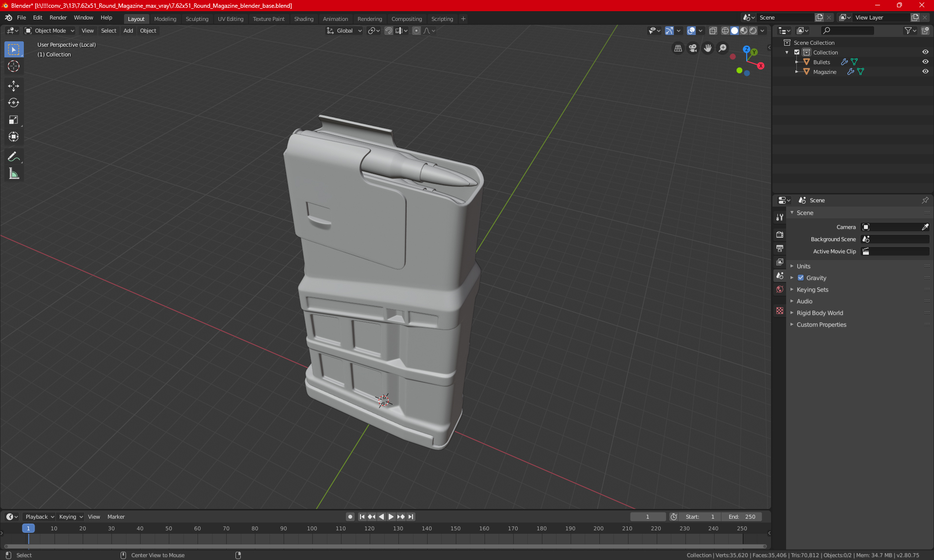Open the Object Mode dropdown
934x560 pixels.
click(x=50, y=31)
